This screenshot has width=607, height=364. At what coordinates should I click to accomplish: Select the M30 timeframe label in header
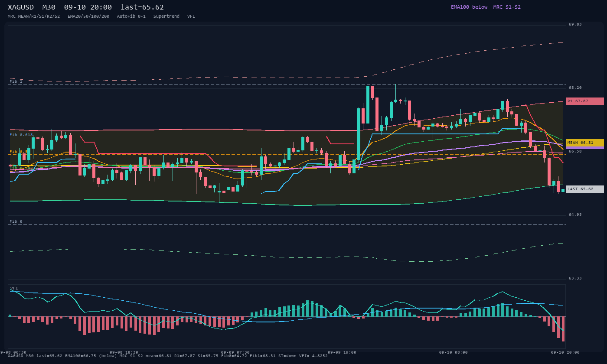point(49,7)
